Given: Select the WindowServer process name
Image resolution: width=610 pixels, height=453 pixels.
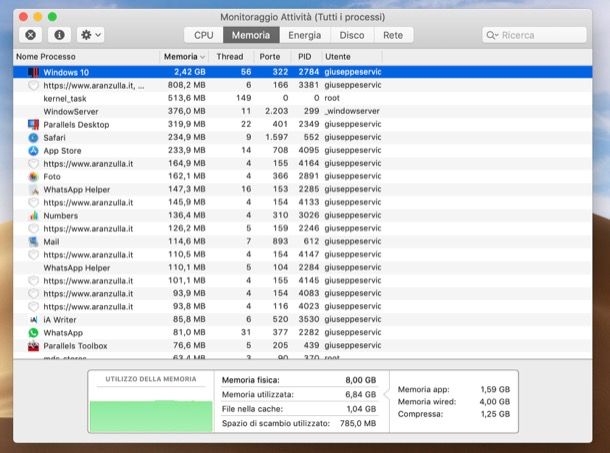Looking at the screenshot, I should pos(71,111).
